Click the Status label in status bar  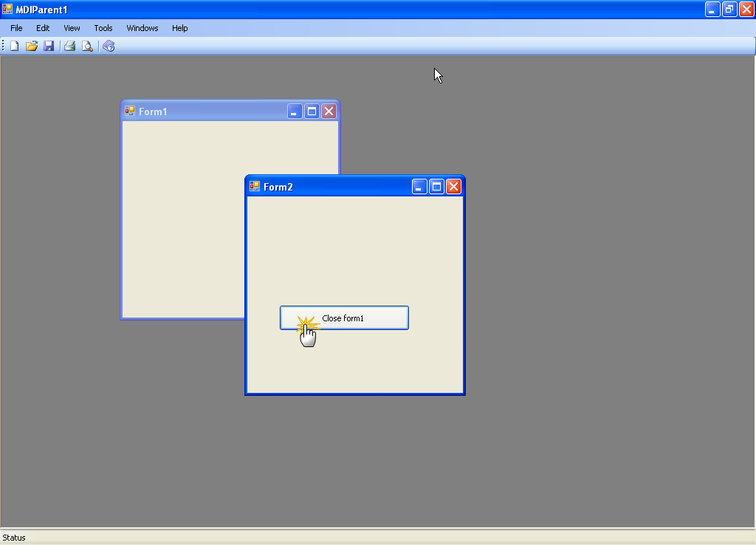[x=14, y=538]
